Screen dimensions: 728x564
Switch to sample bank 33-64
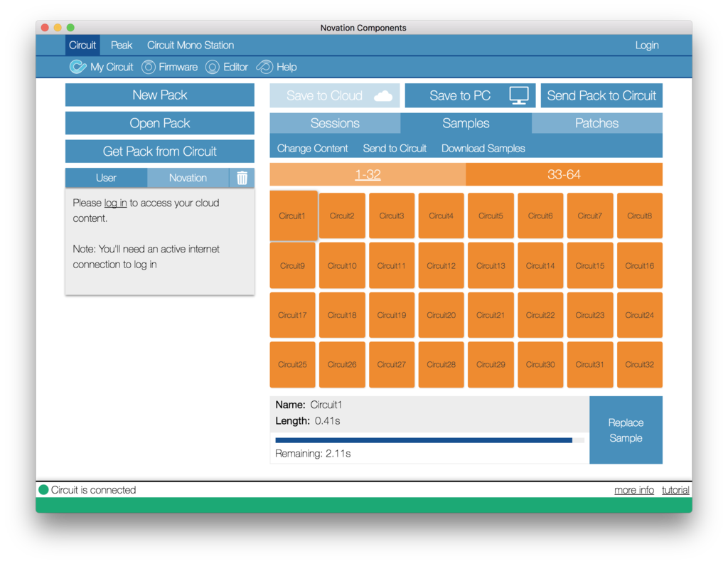coord(564,175)
